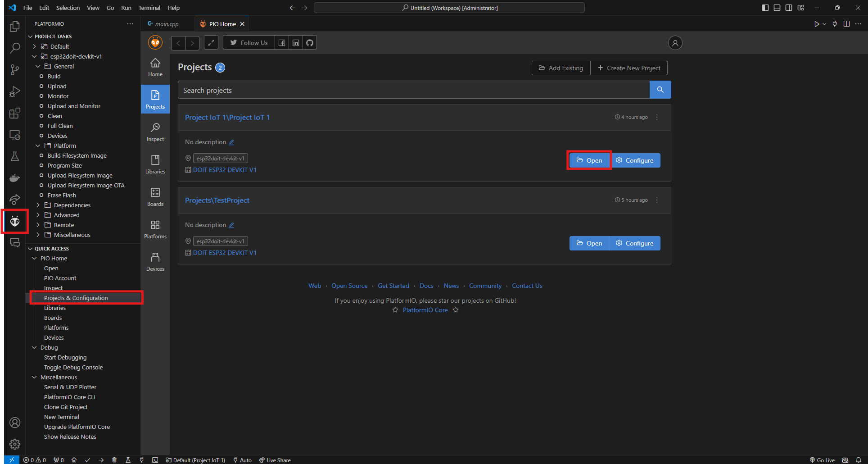Click the expand fullscreen icon in PIO toolbar

pos(211,43)
